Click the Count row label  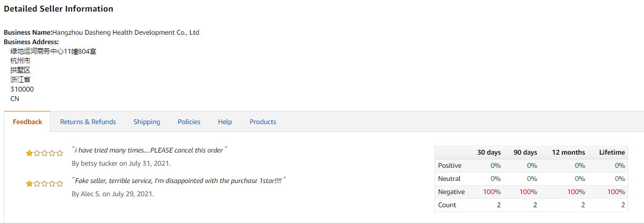[x=447, y=205]
